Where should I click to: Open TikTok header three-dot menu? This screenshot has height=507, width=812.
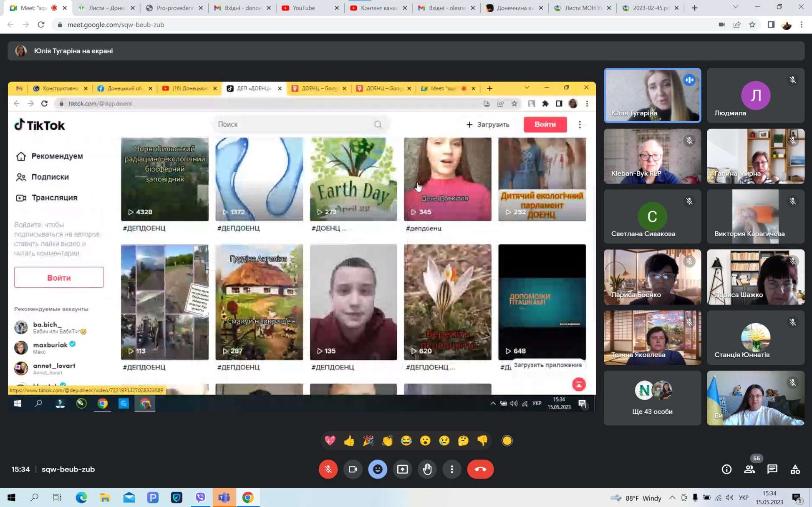tap(580, 124)
